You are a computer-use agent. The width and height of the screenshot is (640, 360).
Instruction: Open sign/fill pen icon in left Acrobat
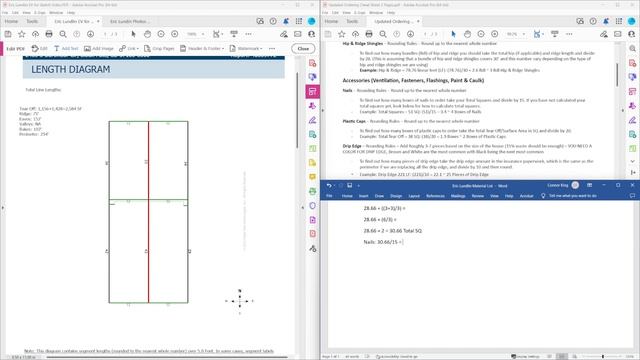pos(284,34)
